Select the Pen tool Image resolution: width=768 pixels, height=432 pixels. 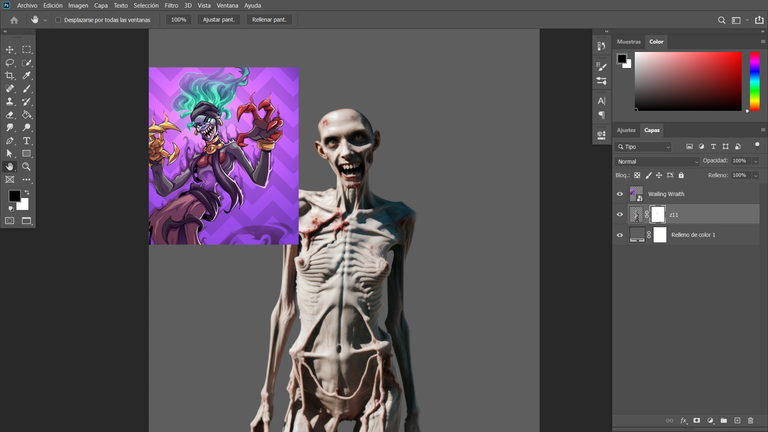pos(9,141)
